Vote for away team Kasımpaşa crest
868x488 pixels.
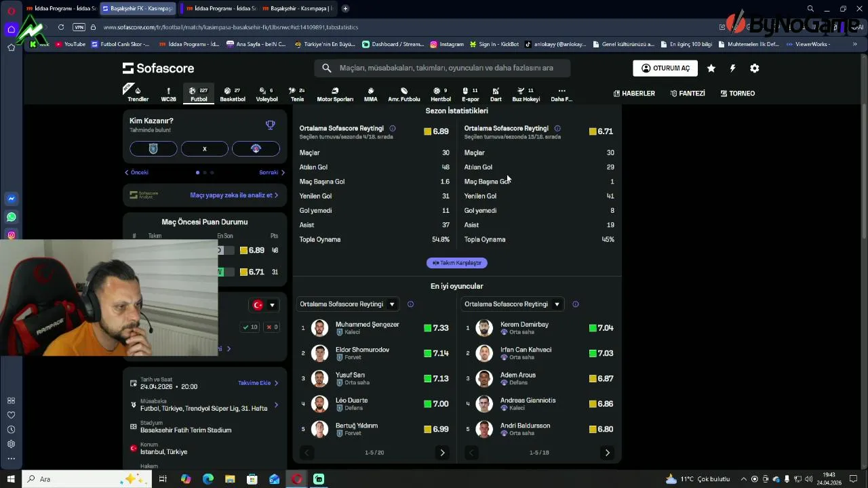click(x=256, y=149)
